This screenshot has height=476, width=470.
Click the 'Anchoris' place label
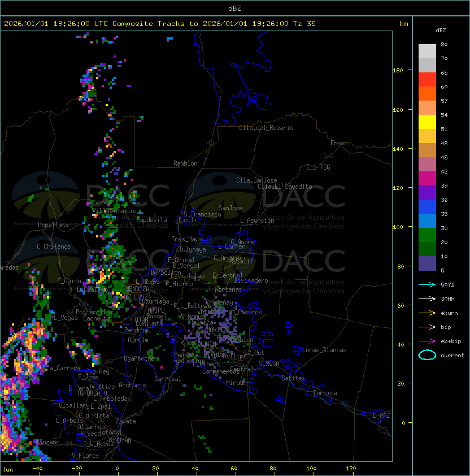132,385
